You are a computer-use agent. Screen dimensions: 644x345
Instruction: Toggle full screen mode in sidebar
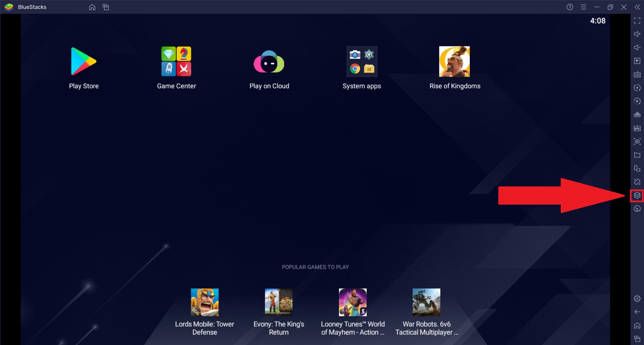[x=637, y=21]
